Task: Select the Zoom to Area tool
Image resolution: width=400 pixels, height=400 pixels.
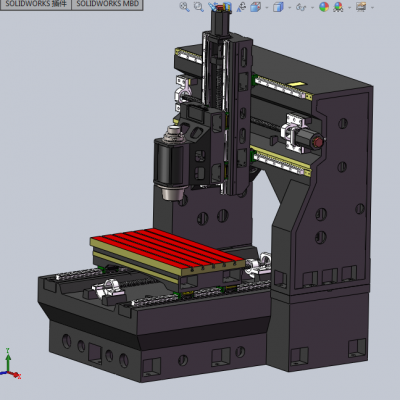Action: 199,7
